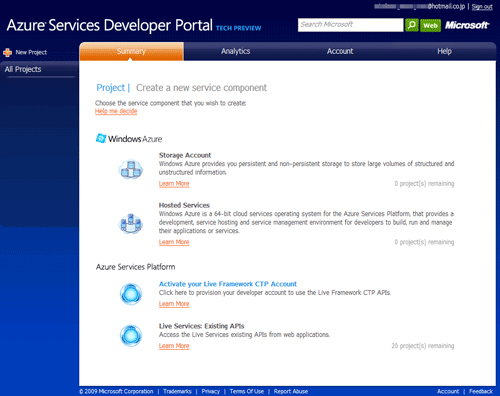Click the Feedback footer link

click(481, 391)
